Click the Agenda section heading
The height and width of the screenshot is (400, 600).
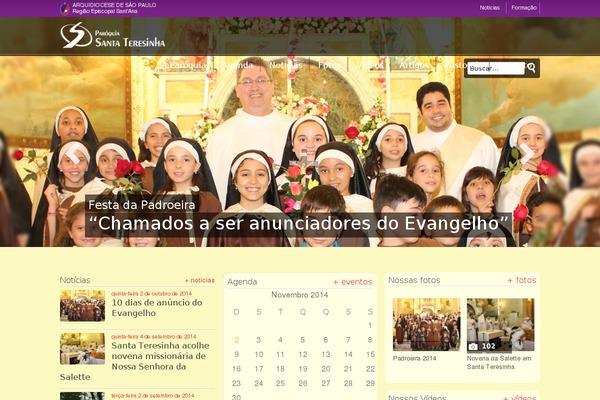(242, 282)
